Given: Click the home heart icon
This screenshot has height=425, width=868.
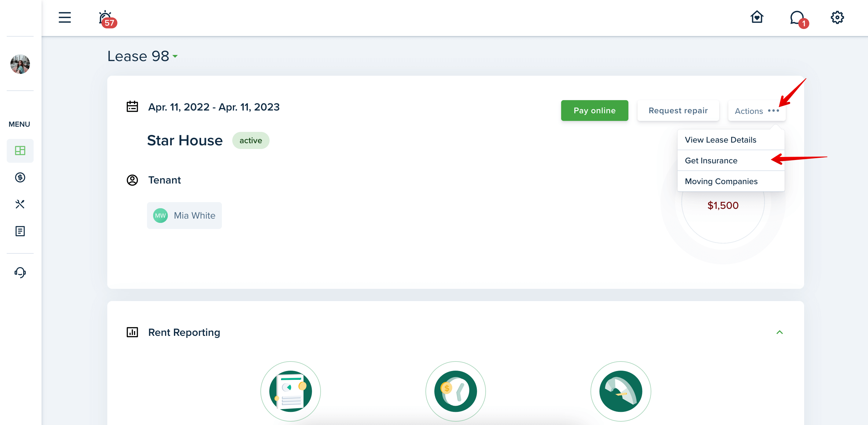Looking at the screenshot, I should click(x=757, y=17).
